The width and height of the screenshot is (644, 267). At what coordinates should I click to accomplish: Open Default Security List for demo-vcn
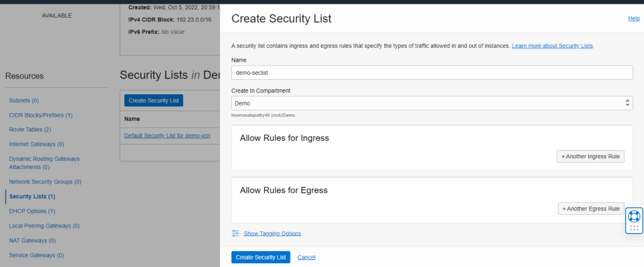pyautogui.click(x=167, y=136)
